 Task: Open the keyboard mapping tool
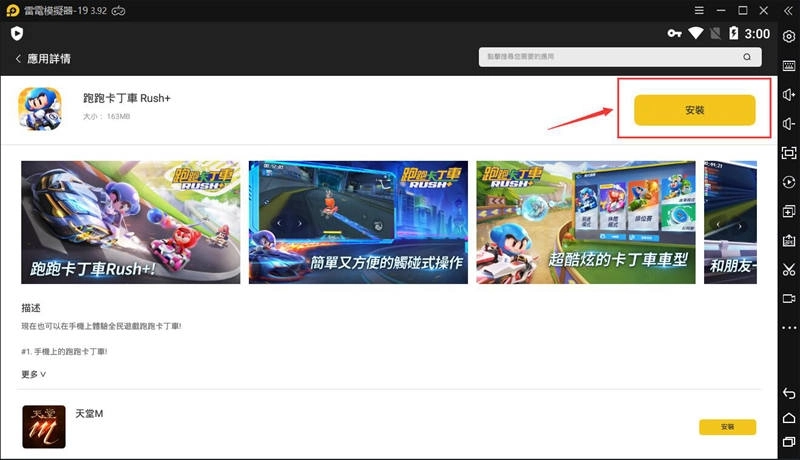click(x=789, y=66)
